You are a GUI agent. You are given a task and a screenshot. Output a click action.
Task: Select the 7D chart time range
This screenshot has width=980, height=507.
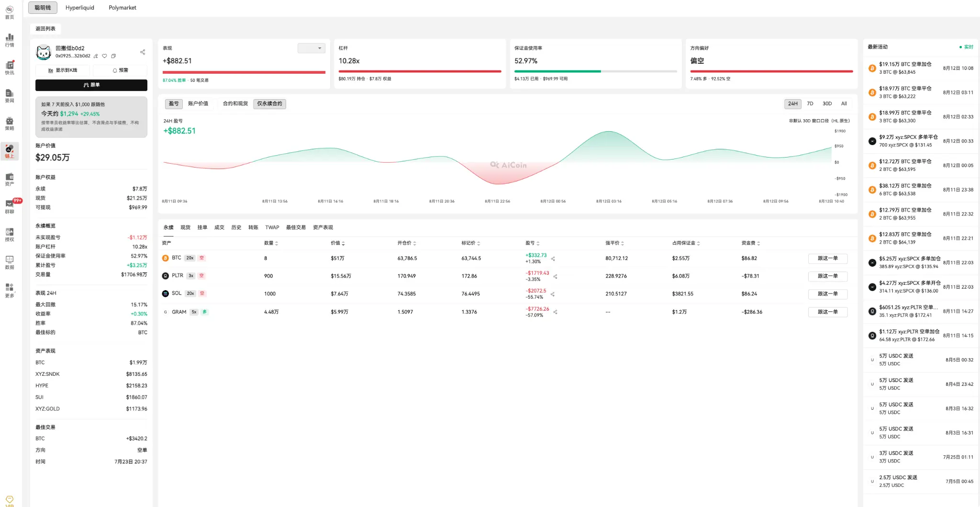810,104
